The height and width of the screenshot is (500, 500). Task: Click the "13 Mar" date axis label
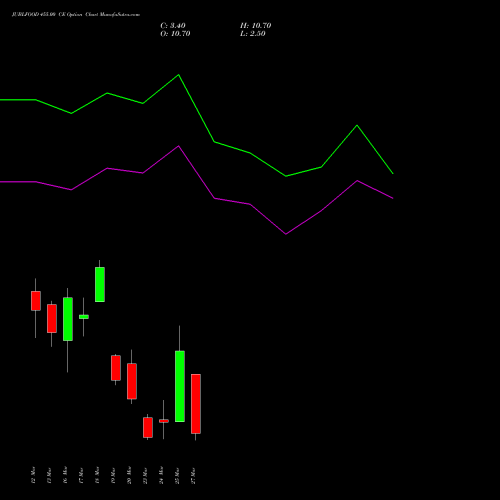(49, 475)
